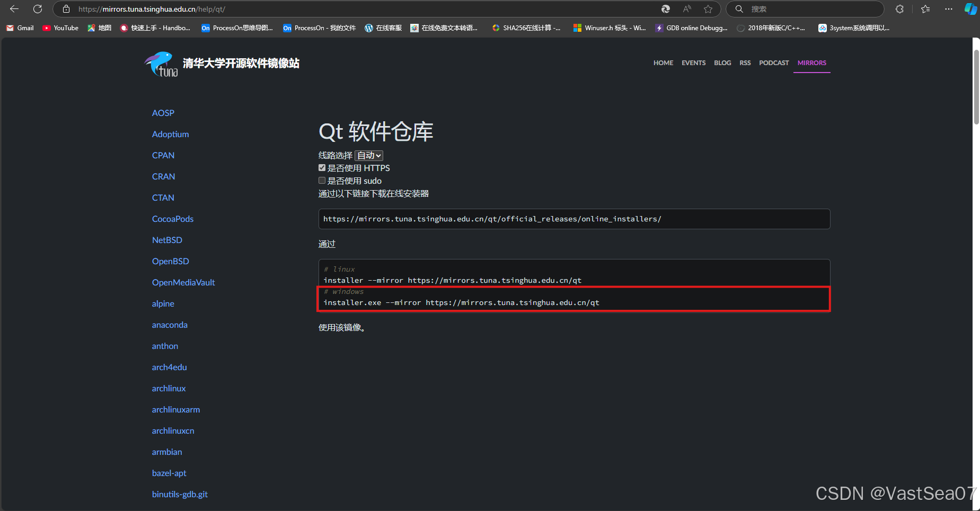
Task: Open the Adoptium help link
Action: tap(170, 134)
